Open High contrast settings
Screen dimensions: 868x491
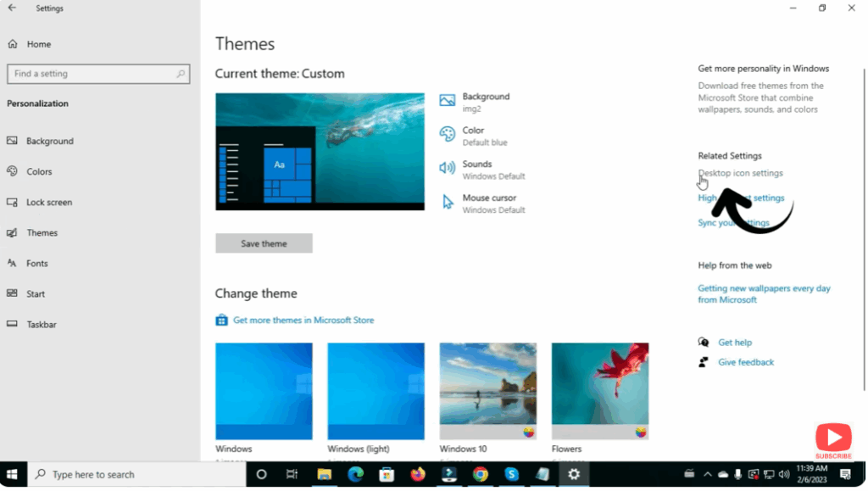(x=740, y=198)
